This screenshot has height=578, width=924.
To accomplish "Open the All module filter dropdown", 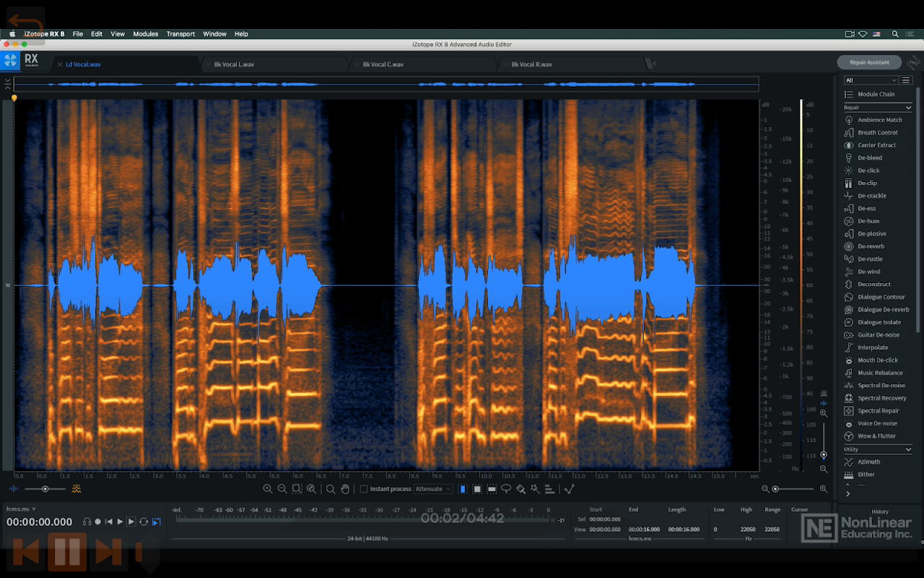I will [871, 80].
